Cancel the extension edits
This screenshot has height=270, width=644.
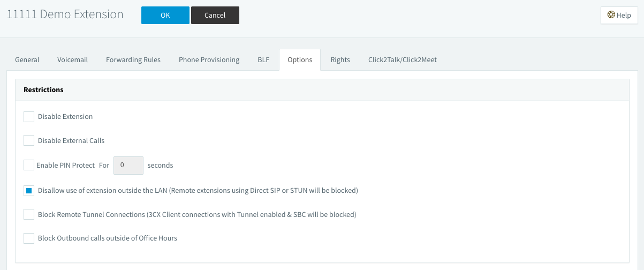tap(215, 15)
